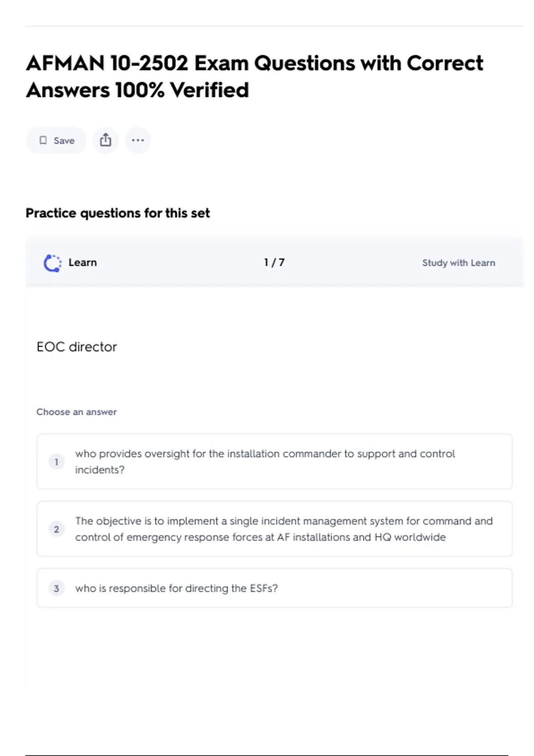534x756 pixels.
Task: Click the number 1 answer badge
Action: point(57,462)
